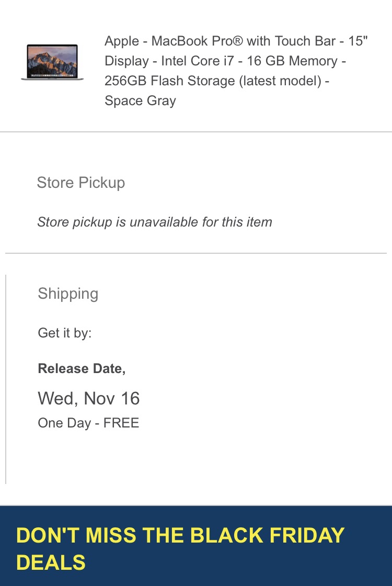Tap the Intel Core i7 16 GB Memory line

(225, 61)
